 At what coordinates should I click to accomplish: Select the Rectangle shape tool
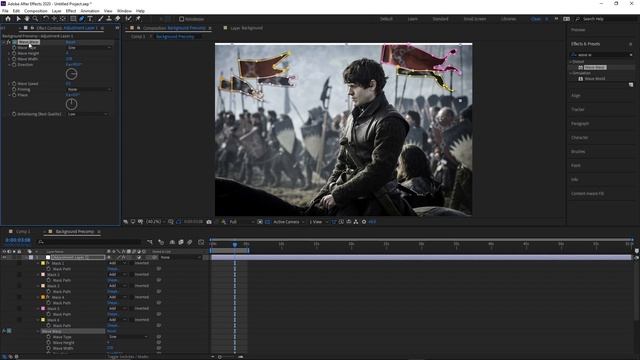(73, 19)
